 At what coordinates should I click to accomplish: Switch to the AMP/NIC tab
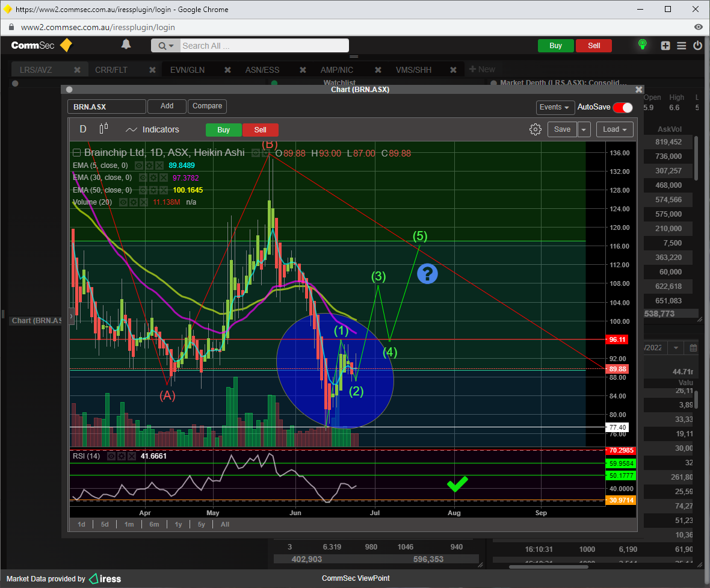[337, 70]
